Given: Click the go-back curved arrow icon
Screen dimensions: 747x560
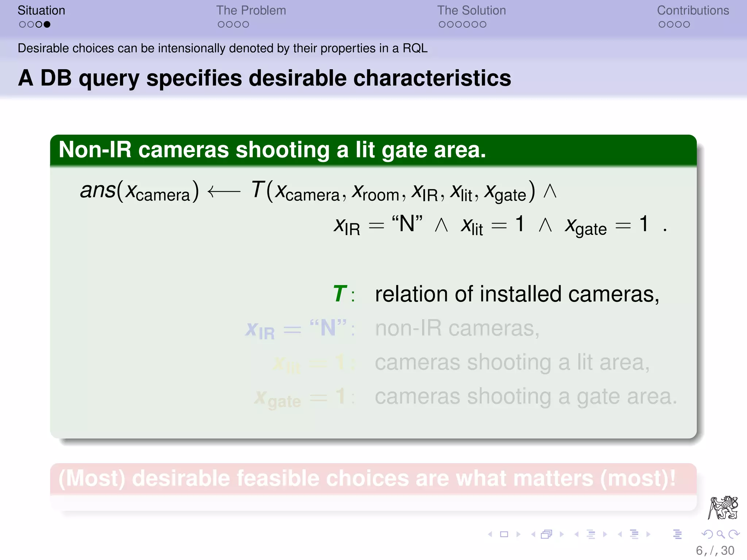Looking at the screenshot, I should pyautogui.click(x=707, y=534).
